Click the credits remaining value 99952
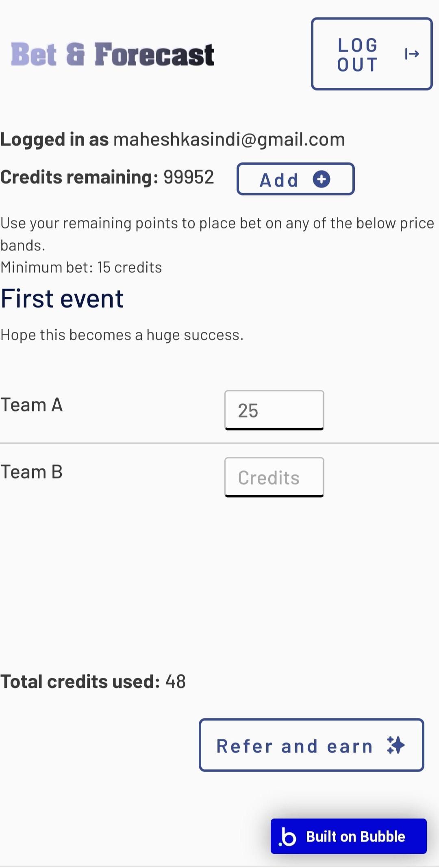Image resolution: width=439 pixels, height=868 pixels. pyautogui.click(x=189, y=177)
